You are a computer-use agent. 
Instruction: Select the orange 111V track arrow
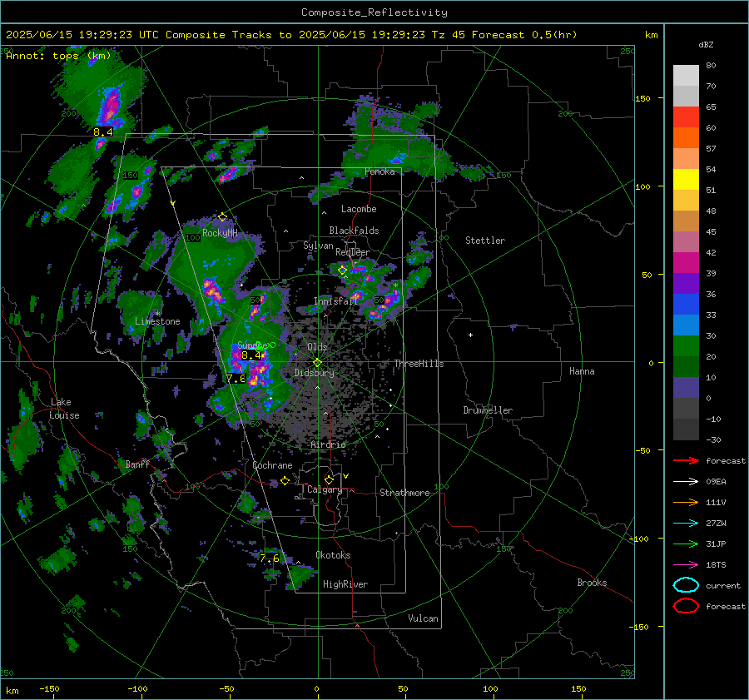pyautogui.click(x=686, y=502)
